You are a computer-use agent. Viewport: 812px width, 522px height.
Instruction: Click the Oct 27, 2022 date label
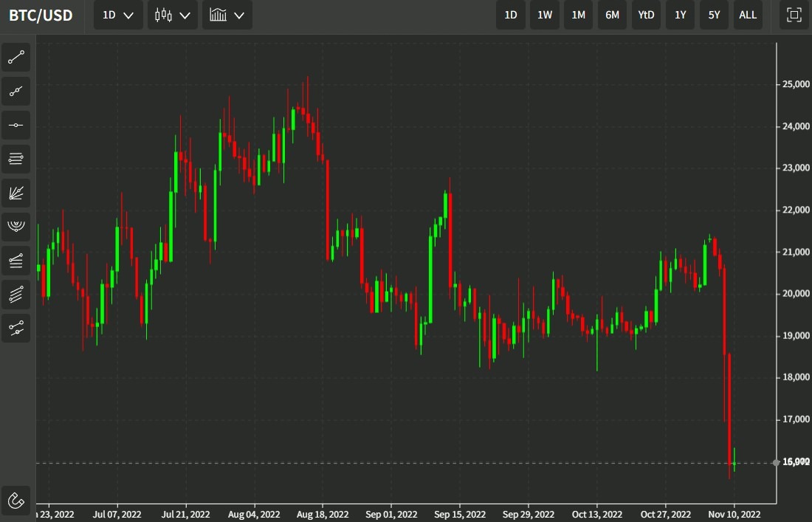[x=665, y=514]
